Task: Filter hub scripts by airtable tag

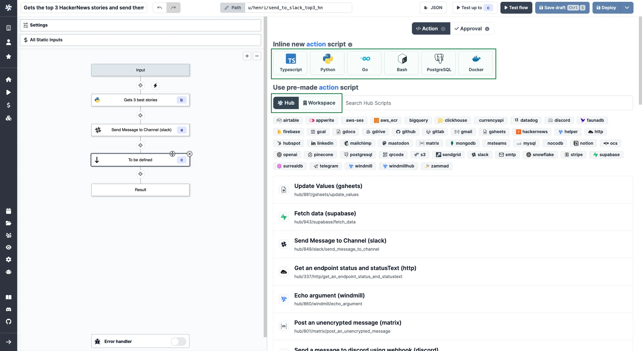Action: click(288, 120)
